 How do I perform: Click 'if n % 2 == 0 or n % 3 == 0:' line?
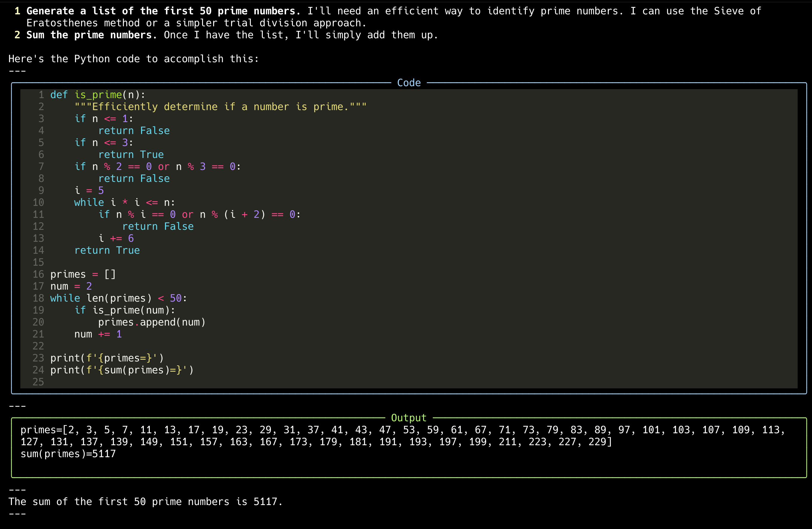158,166
